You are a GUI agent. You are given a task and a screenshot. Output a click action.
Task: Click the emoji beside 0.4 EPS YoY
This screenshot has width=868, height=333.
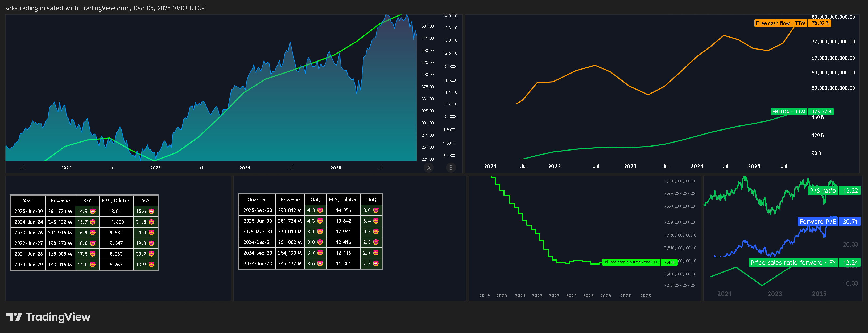click(151, 233)
